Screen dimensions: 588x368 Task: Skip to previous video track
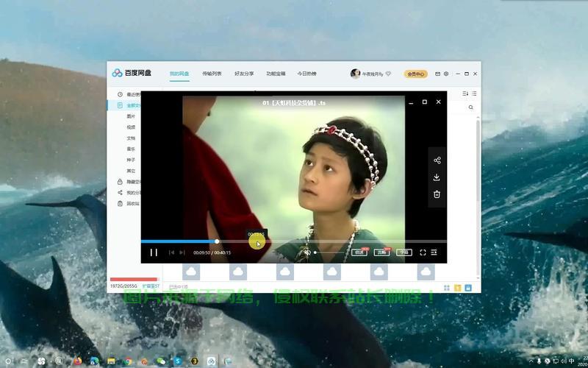[171, 252]
